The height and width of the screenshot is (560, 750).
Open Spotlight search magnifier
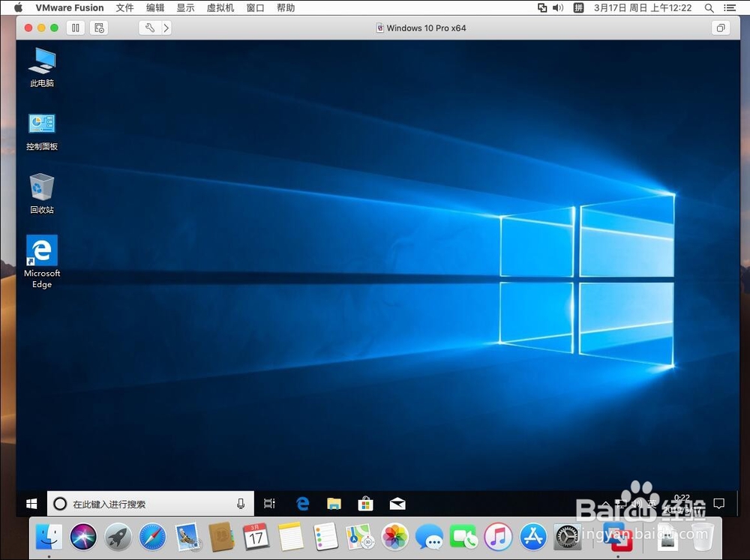[x=709, y=7]
